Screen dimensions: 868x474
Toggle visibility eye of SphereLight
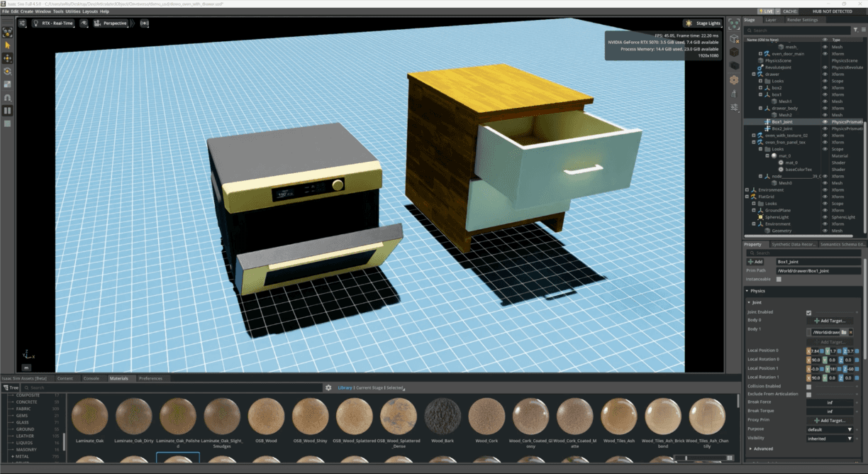[x=825, y=217]
